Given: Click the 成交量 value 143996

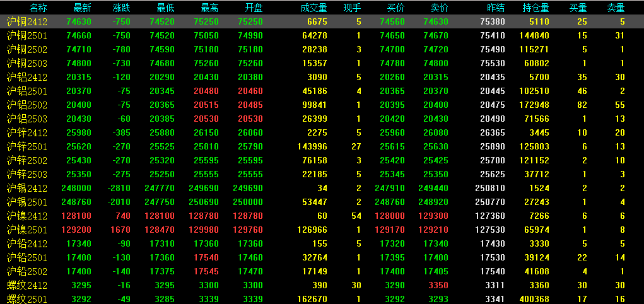Looking at the screenshot, I should [312, 147].
